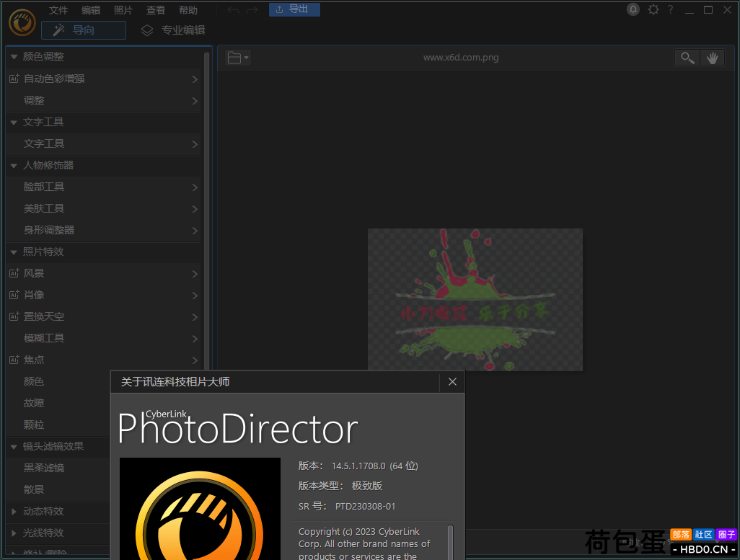Click the redo arrow icon

[x=252, y=10]
